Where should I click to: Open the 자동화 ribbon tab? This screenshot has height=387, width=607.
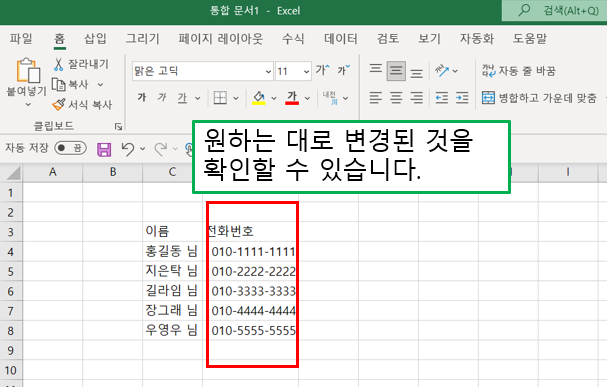click(477, 38)
